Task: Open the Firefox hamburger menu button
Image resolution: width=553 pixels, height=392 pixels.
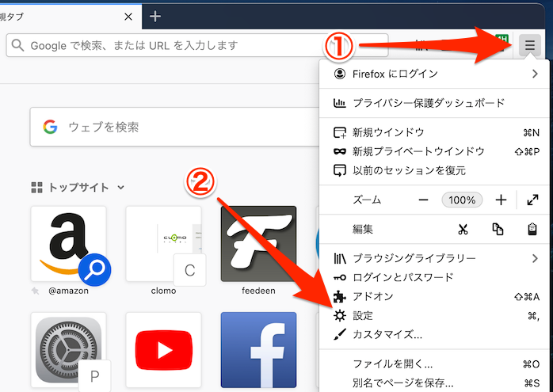Action: point(530,45)
